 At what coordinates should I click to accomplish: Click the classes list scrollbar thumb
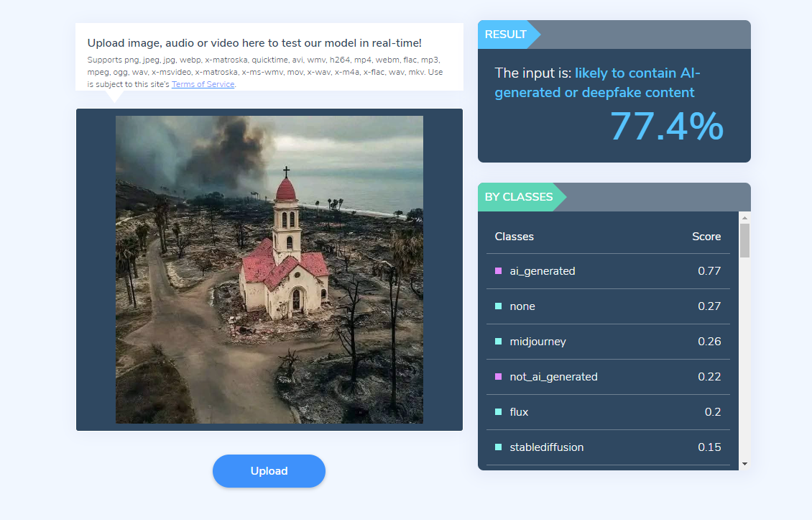click(744, 240)
